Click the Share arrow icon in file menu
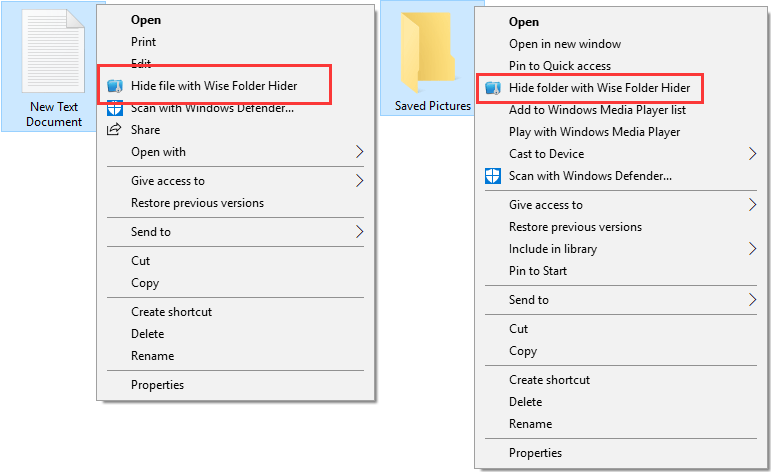The height and width of the screenshot is (472, 771). (x=114, y=130)
